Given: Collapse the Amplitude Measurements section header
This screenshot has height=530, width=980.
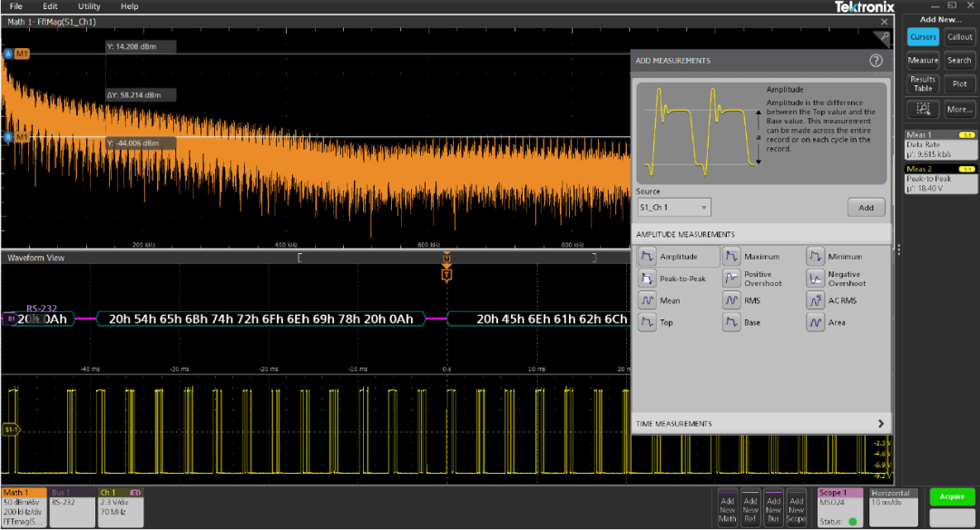Looking at the screenshot, I should coord(760,234).
